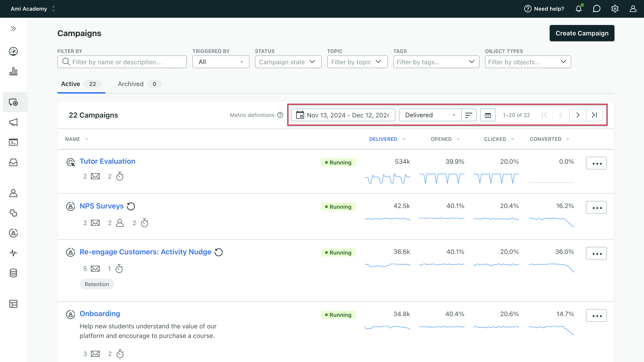Click the Create Campaign button
The height and width of the screenshot is (362, 644).
(582, 33)
